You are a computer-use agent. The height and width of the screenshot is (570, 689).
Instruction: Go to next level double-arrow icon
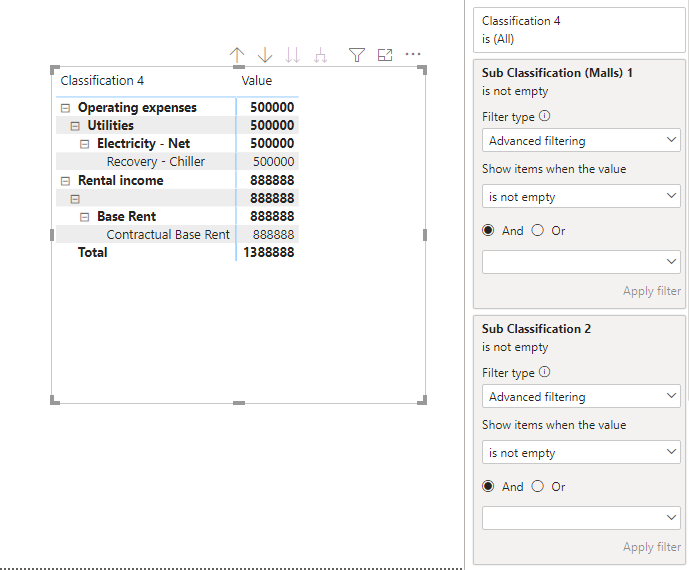(x=293, y=55)
